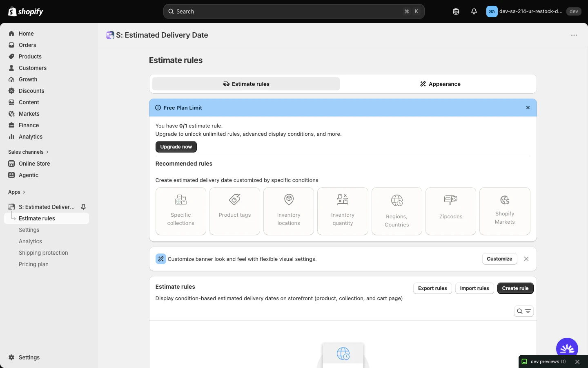Image resolution: width=588 pixels, height=368 pixels.
Task: Select the Product tags rule card
Action: (x=235, y=211)
